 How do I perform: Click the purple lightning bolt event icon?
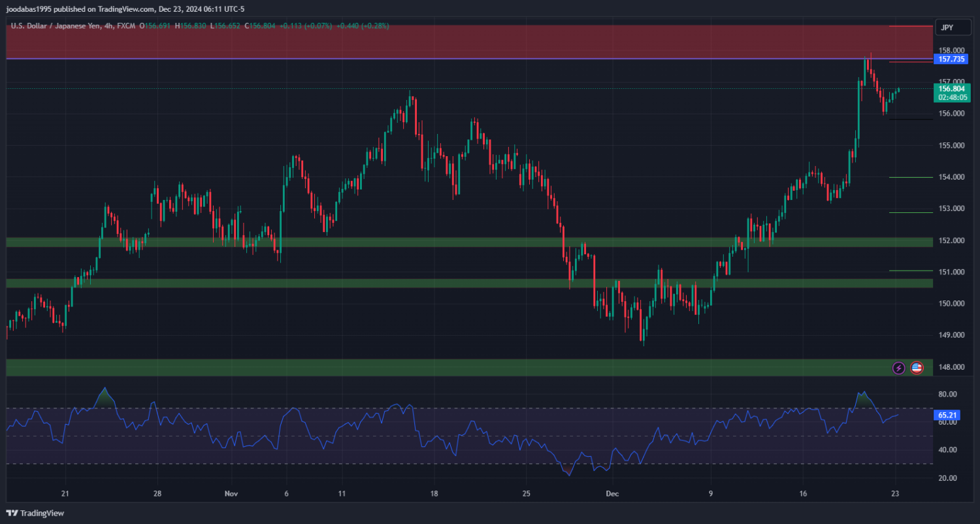pyautogui.click(x=898, y=368)
